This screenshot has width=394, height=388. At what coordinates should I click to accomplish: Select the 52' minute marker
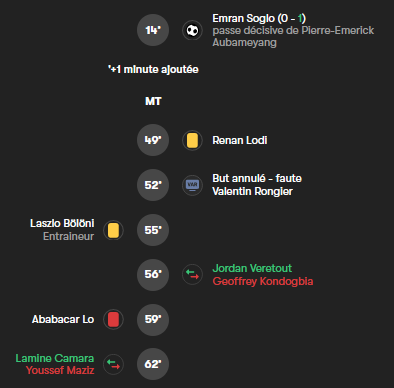click(153, 185)
